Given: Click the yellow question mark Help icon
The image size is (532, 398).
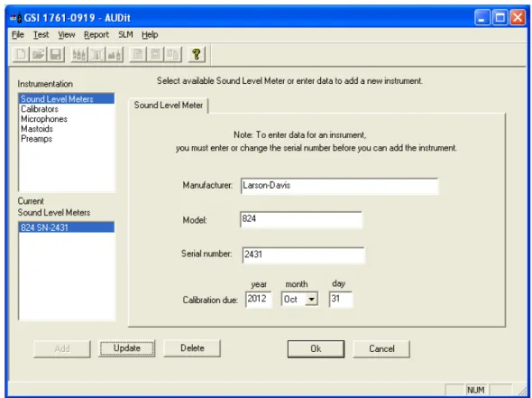Looking at the screenshot, I should tap(197, 54).
